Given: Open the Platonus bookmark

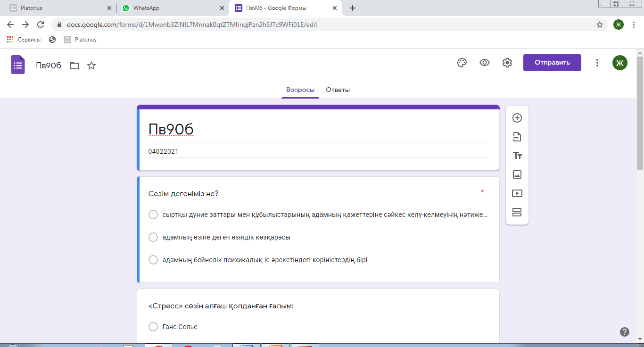Looking at the screenshot, I should pyautogui.click(x=80, y=40).
